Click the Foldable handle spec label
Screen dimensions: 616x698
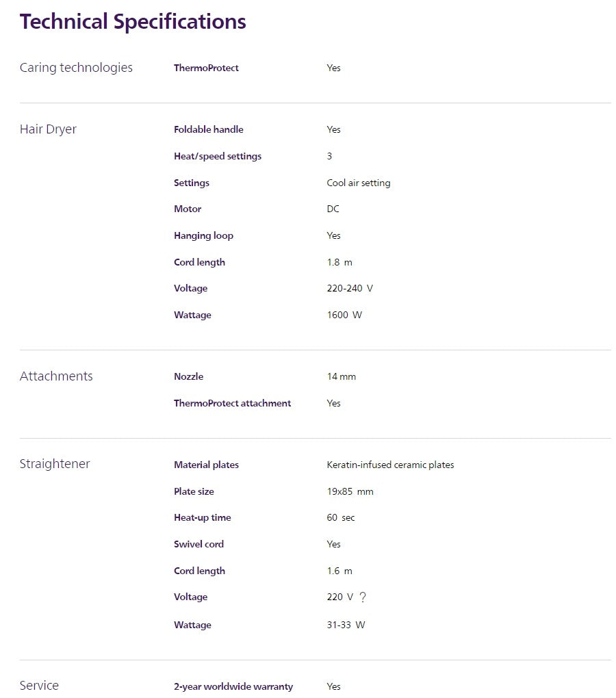point(208,129)
